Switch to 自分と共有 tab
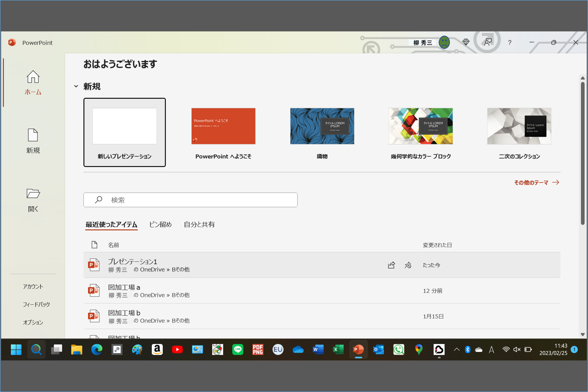This screenshot has height=392, width=588. pyautogui.click(x=199, y=225)
